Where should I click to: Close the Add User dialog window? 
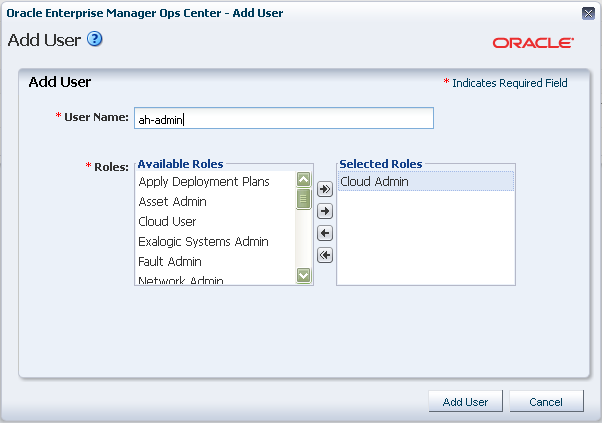click(588, 13)
